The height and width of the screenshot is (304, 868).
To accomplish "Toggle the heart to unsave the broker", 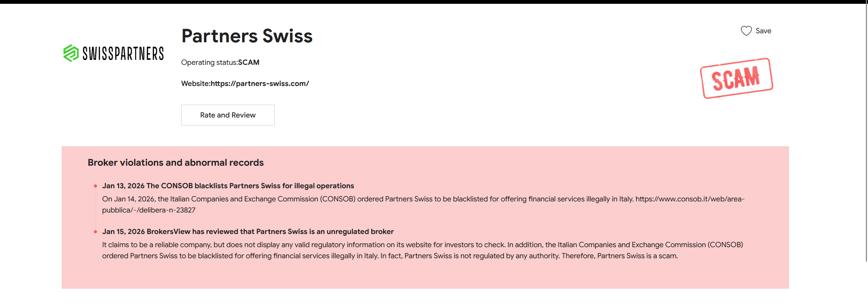I will (747, 31).
